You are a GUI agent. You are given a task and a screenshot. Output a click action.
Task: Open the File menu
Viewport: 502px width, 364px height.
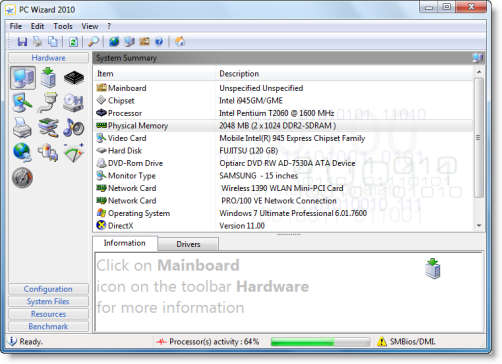tap(16, 26)
